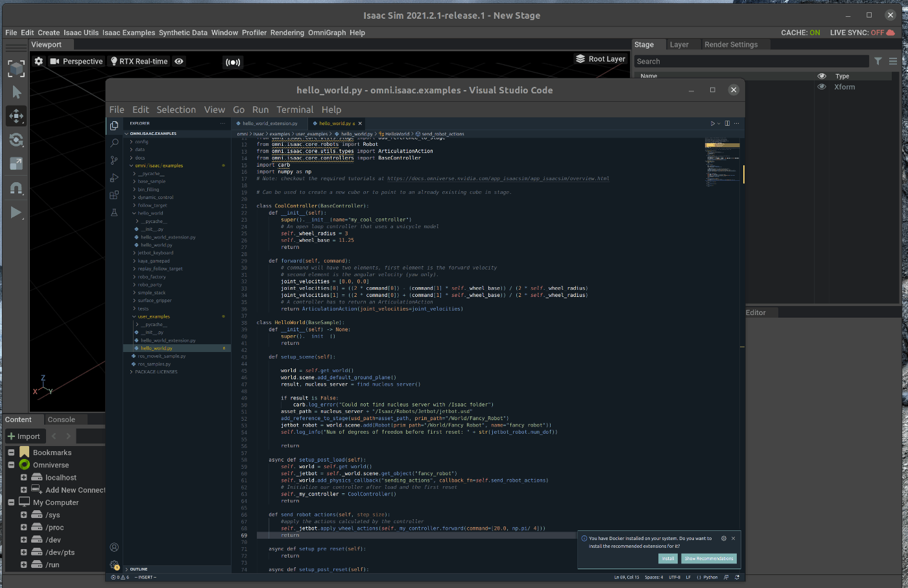The width and height of the screenshot is (908, 588).
Task: Open VS Code Search in activity bar
Action: point(114,143)
